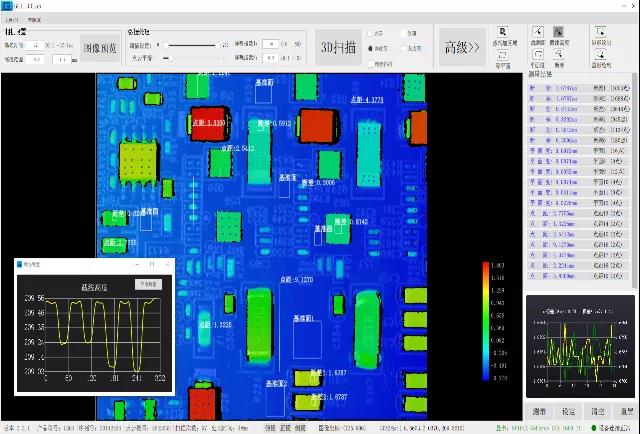
Task: Expand advanced settings with 高级>> button
Action: click(x=461, y=47)
